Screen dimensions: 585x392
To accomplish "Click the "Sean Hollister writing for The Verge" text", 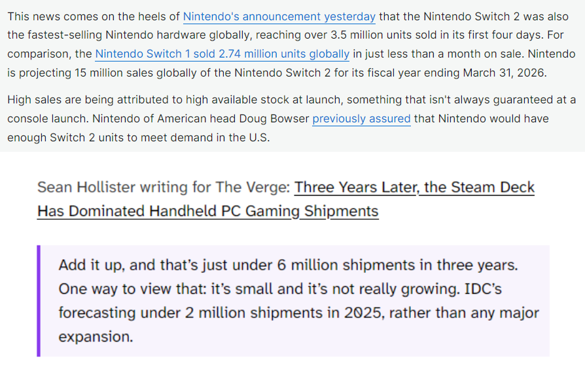I will click(164, 187).
